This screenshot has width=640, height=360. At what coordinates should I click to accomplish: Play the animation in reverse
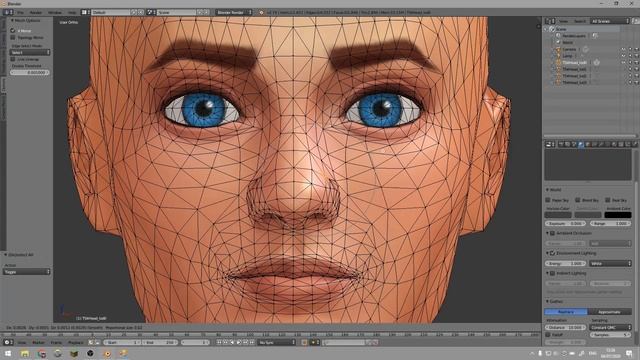point(232,342)
